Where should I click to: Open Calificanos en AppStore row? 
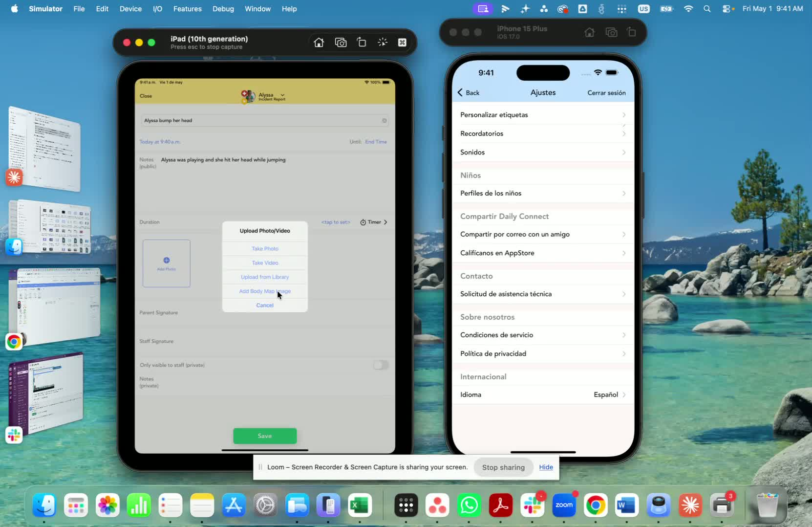(x=543, y=253)
